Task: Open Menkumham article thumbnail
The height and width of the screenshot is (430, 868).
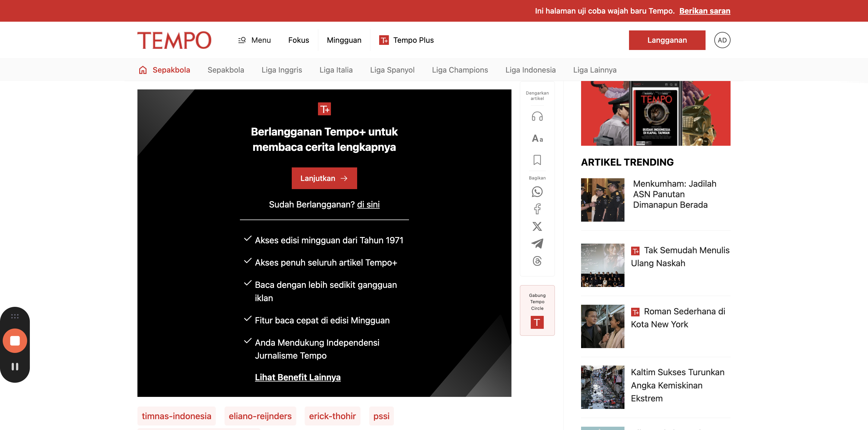Action: [602, 200]
